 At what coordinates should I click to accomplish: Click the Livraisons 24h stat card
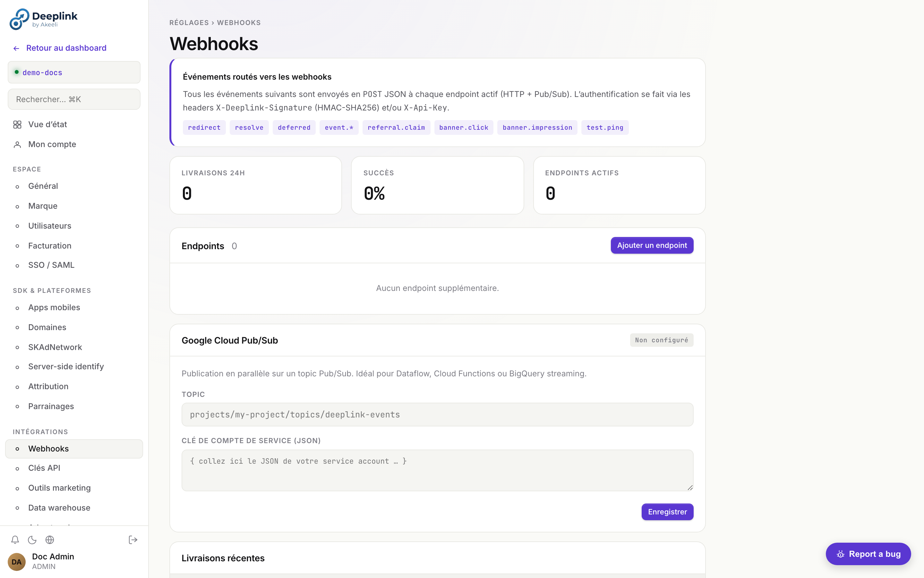click(255, 185)
